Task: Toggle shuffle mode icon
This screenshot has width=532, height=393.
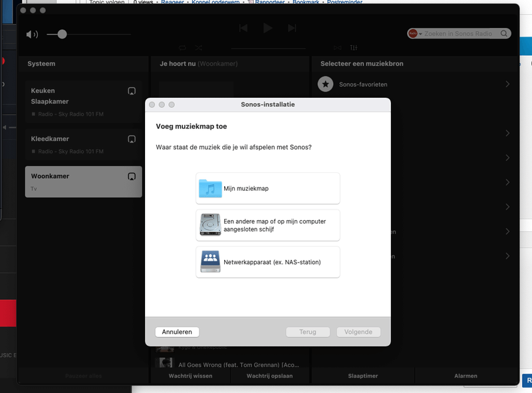Action: coord(198,48)
